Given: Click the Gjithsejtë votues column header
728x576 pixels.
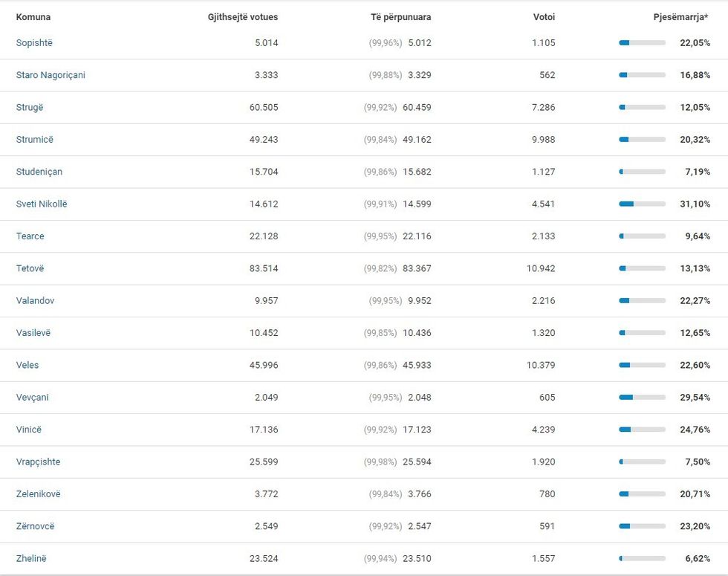Looking at the screenshot, I should pos(243,17).
